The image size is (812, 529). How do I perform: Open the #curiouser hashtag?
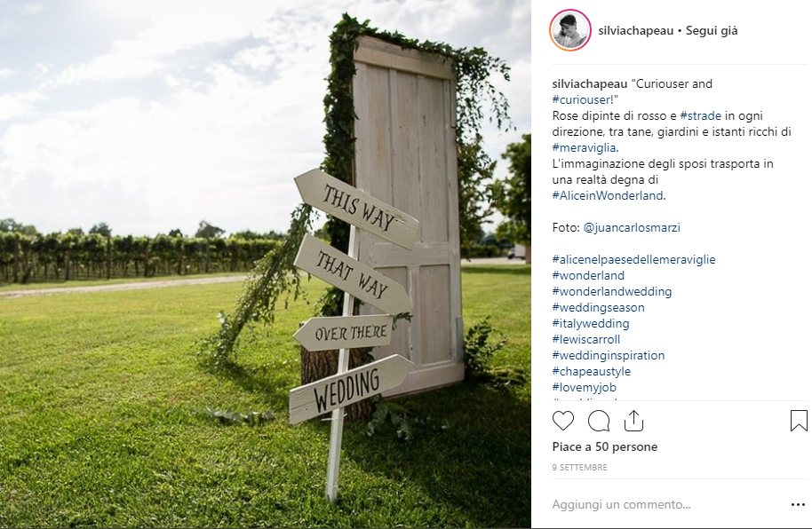pyautogui.click(x=582, y=100)
